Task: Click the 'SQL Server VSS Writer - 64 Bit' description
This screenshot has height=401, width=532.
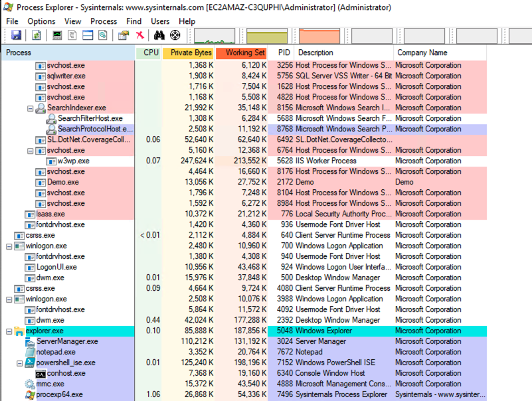Action: point(343,76)
